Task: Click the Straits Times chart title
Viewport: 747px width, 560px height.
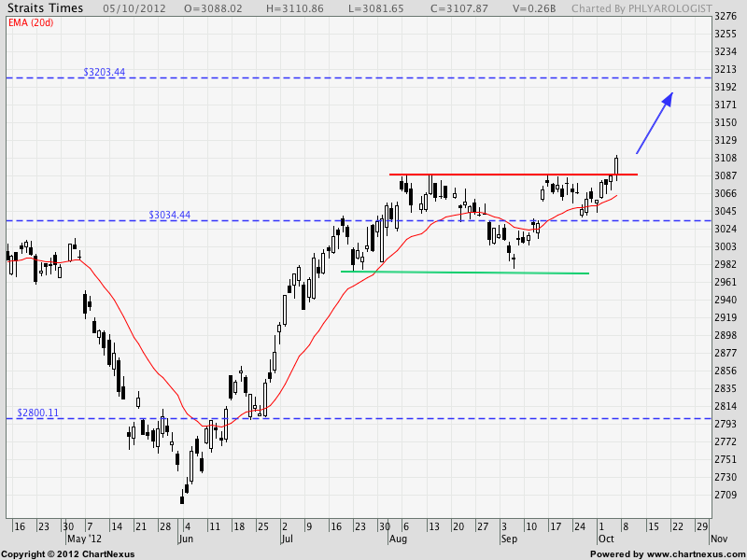Action: tap(44, 8)
